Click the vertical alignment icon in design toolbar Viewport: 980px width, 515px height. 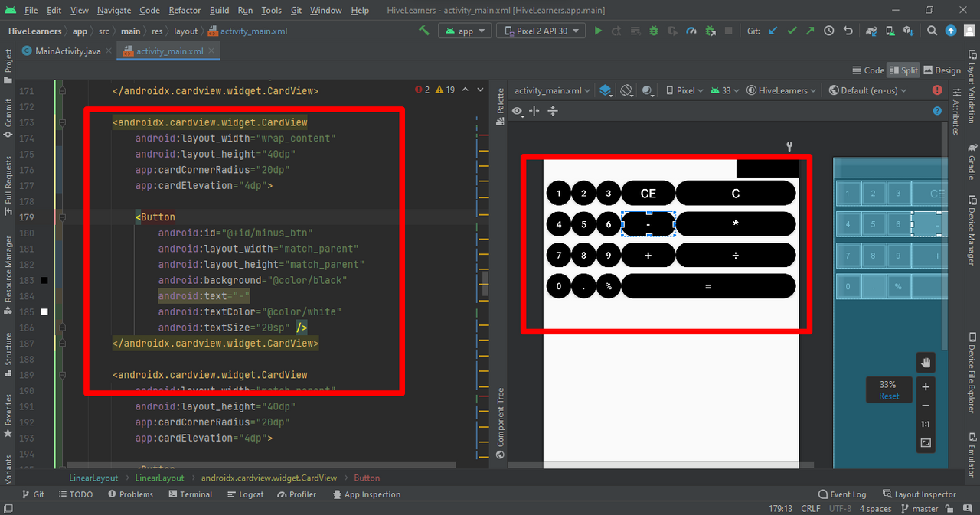553,111
